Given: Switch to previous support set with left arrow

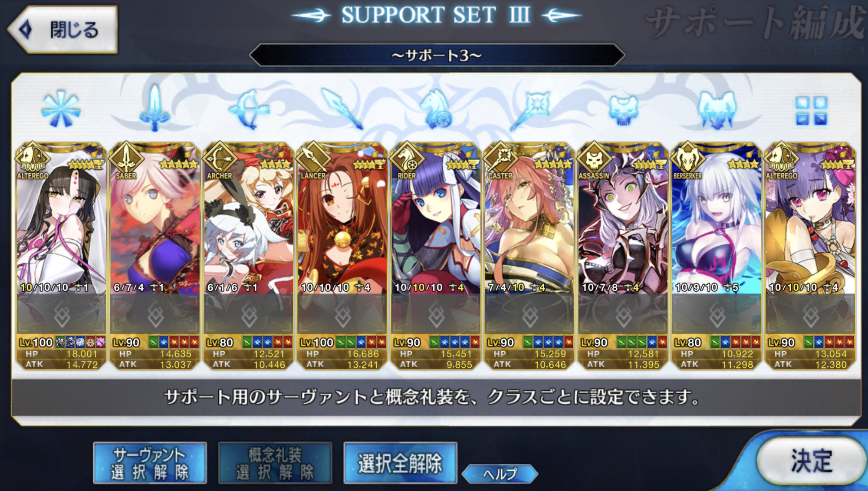Looking at the screenshot, I should [311, 16].
